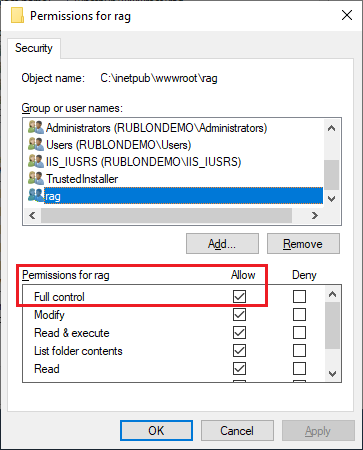The height and width of the screenshot is (450, 363).
Task: Click the Add... button
Action: pyautogui.click(x=222, y=244)
